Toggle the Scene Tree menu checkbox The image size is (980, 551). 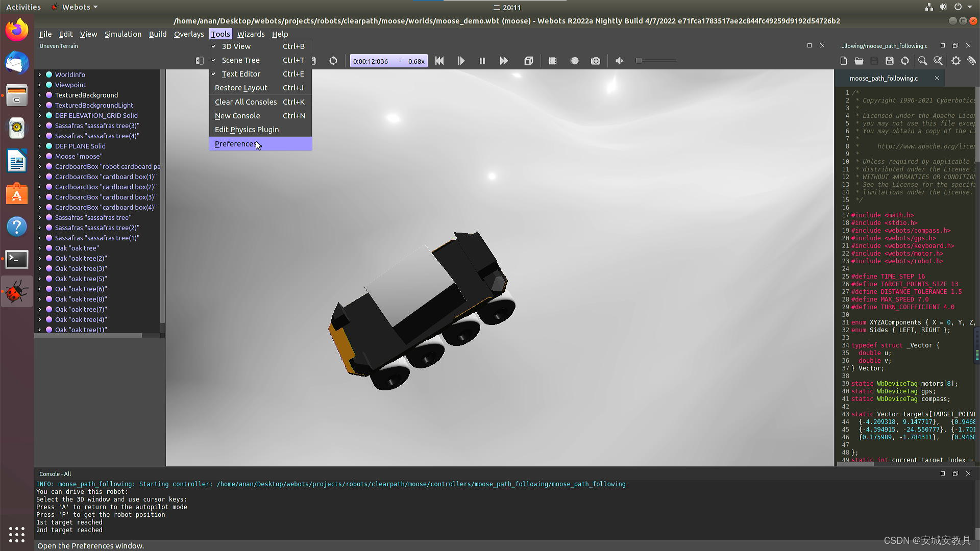[260, 60]
